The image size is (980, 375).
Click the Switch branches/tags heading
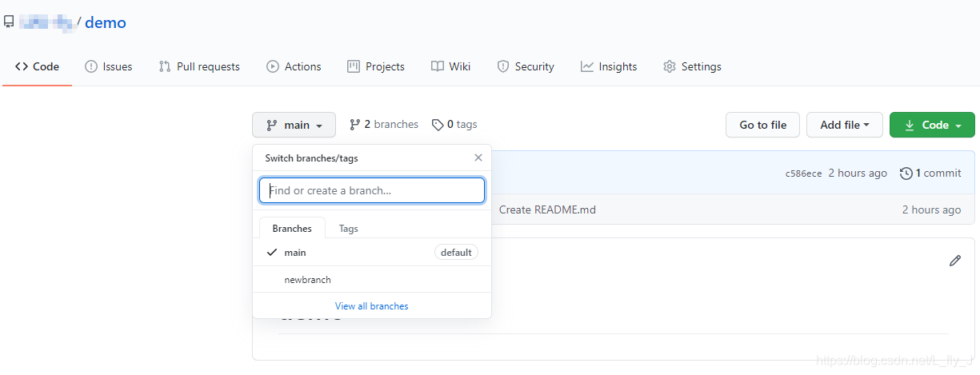coord(312,158)
